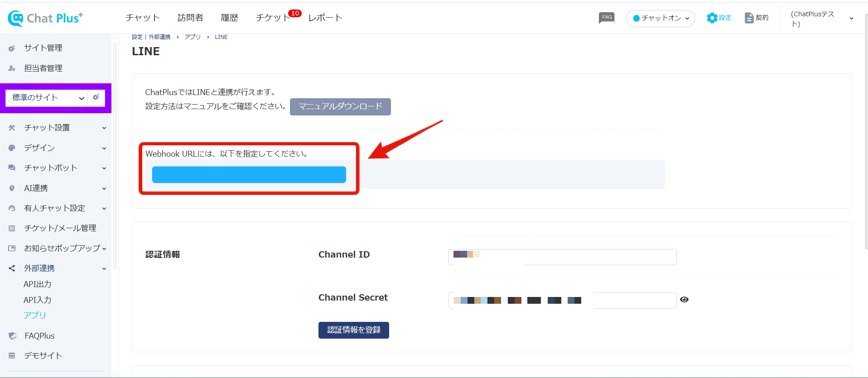
Task: Open the FAQ speech-bubble icon
Action: pos(607,18)
